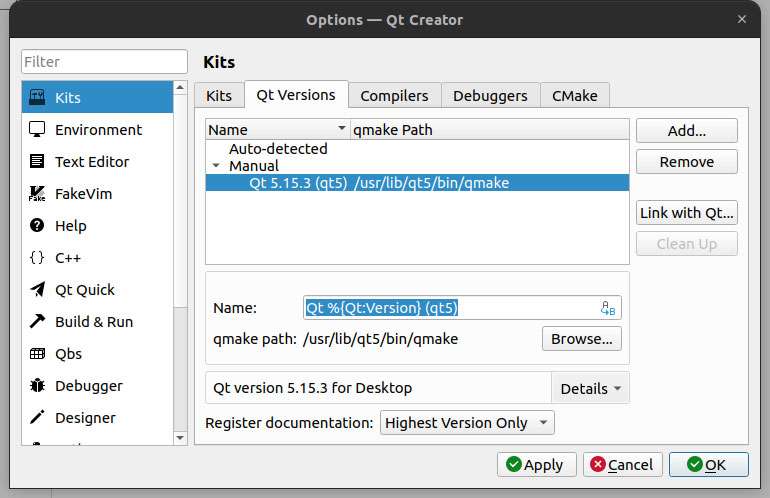770x498 pixels.
Task: Click the variable insert icon in Name field
Action: [x=608, y=308]
